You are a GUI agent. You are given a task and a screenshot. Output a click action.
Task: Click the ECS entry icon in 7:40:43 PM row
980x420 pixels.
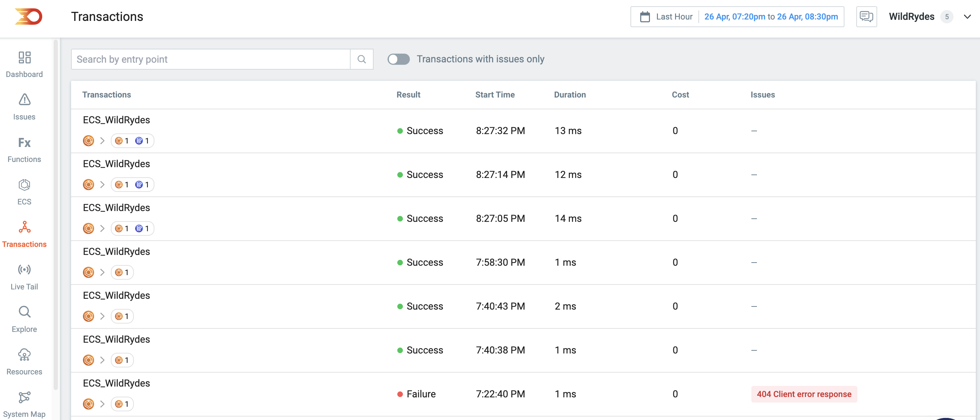89,316
